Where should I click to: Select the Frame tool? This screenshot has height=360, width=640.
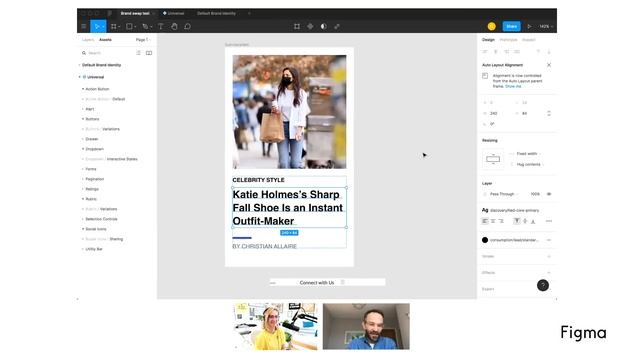tap(113, 27)
